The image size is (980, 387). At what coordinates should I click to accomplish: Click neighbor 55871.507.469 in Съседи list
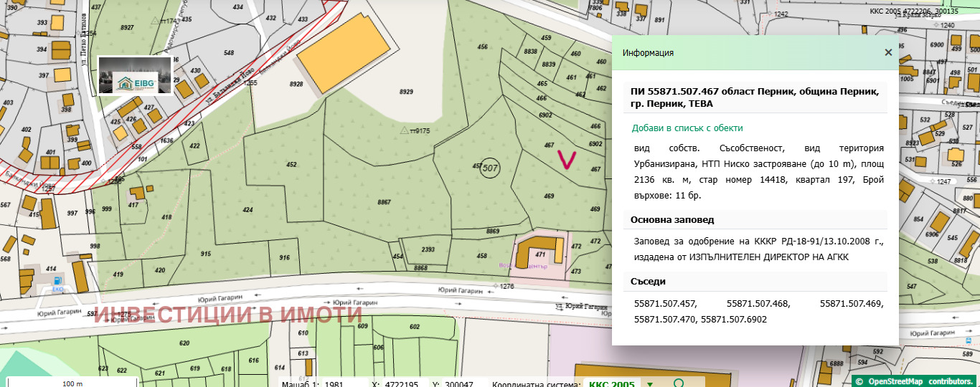coord(852,304)
